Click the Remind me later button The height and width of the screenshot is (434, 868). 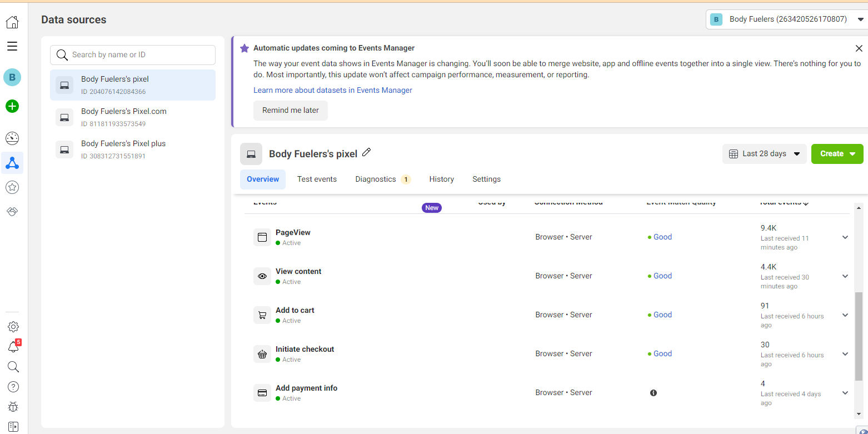coord(291,111)
